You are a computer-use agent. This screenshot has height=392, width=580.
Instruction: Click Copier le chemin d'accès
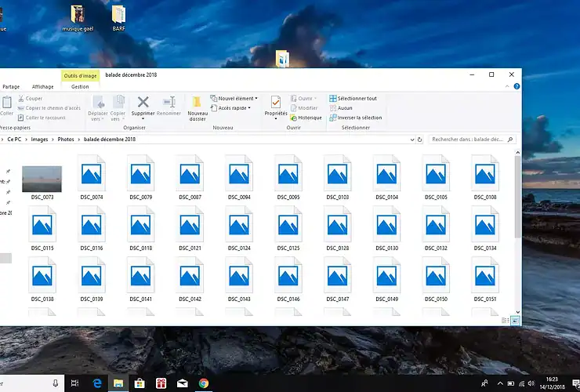(49, 108)
